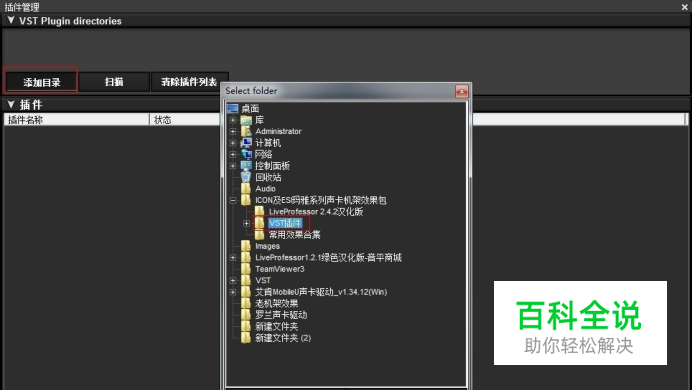Expand the 控制面板 tree node

233,166
